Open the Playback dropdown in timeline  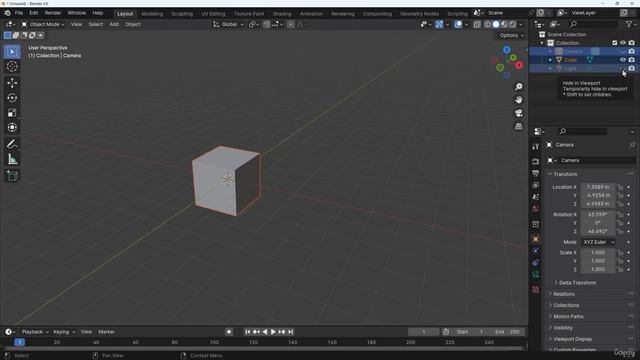[35, 332]
